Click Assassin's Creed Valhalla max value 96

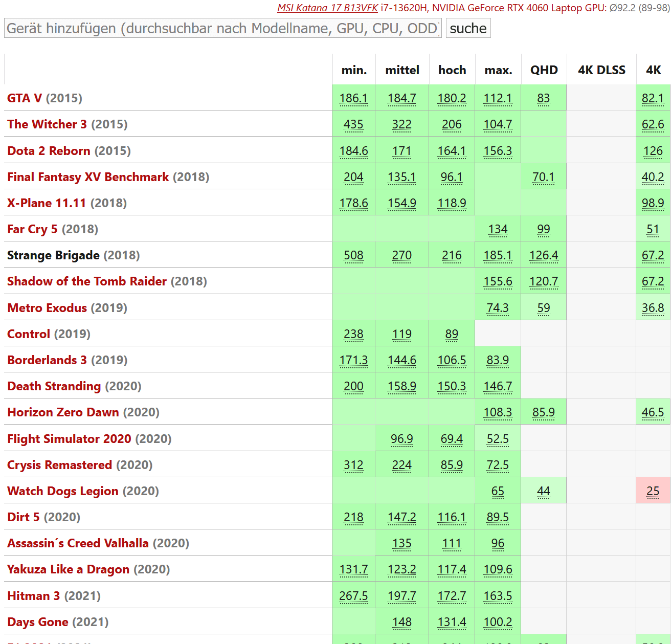(498, 543)
